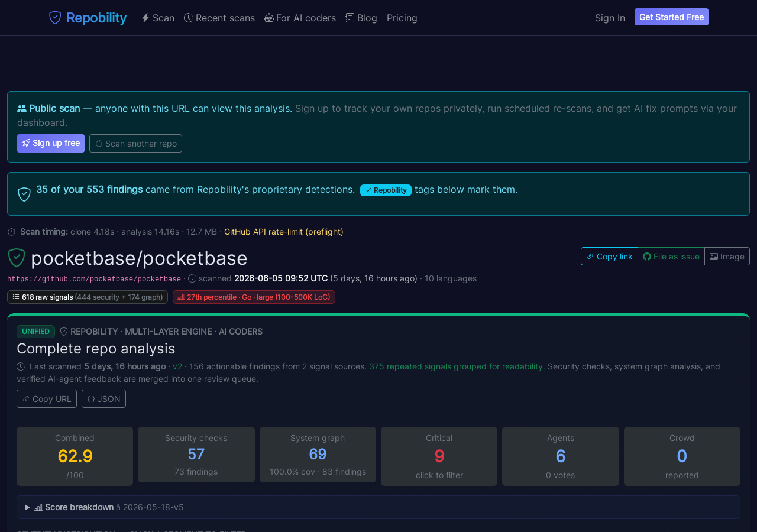
Task: Click the Sign In link
Action: [610, 18]
